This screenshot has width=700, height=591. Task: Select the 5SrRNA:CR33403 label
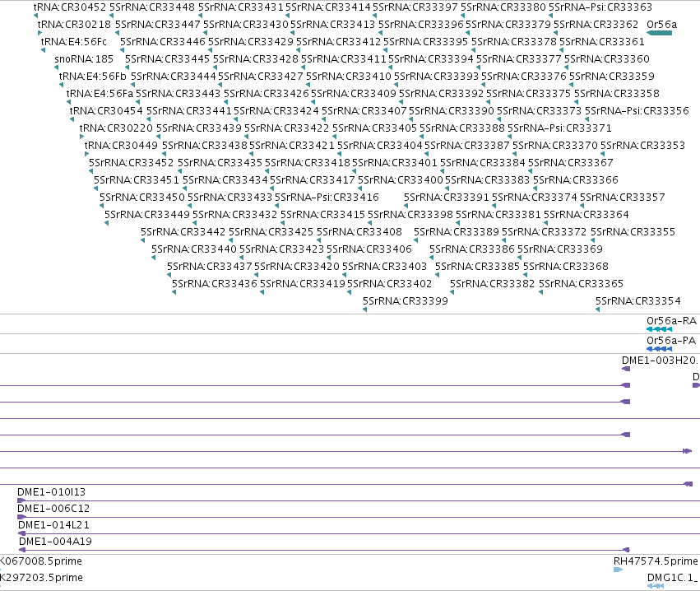pyautogui.click(x=384, y=266)
